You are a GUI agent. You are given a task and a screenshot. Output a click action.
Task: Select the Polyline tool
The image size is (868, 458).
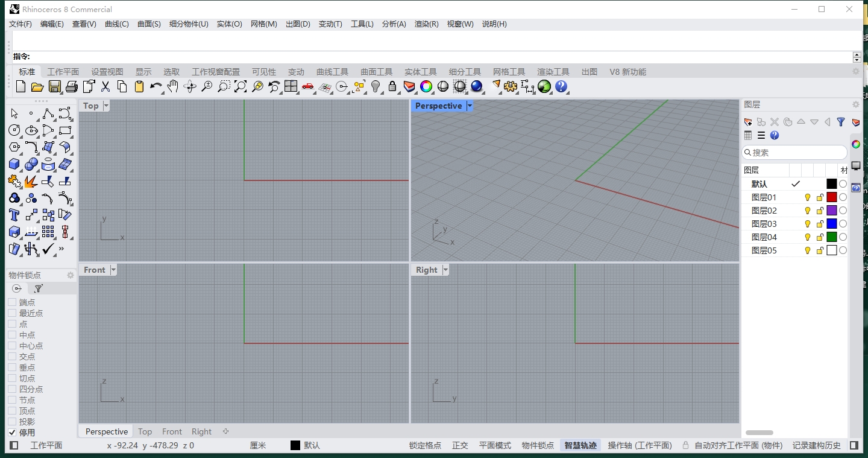click(x=48, y=113)
